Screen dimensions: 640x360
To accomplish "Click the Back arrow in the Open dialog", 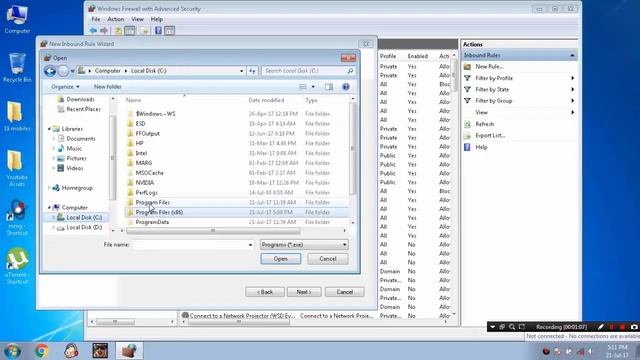I will pos(50,71).
